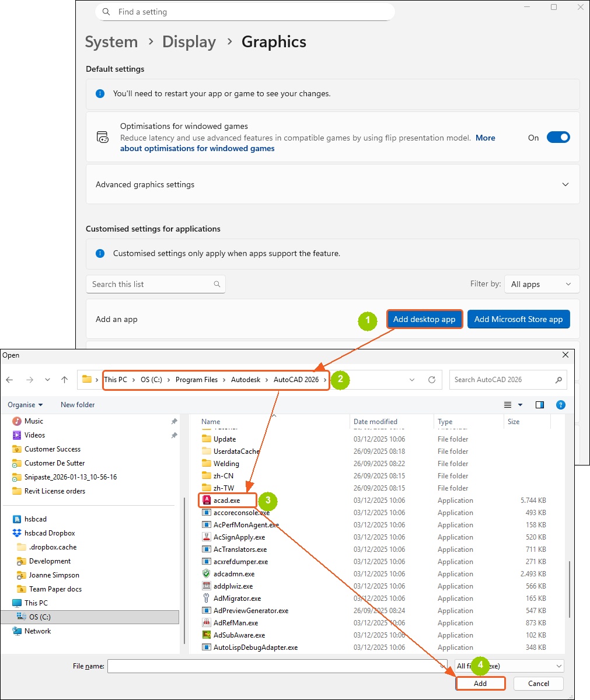Select the zh-CN folder
Screen dimensions: 590x700
(x=224, y=476)
